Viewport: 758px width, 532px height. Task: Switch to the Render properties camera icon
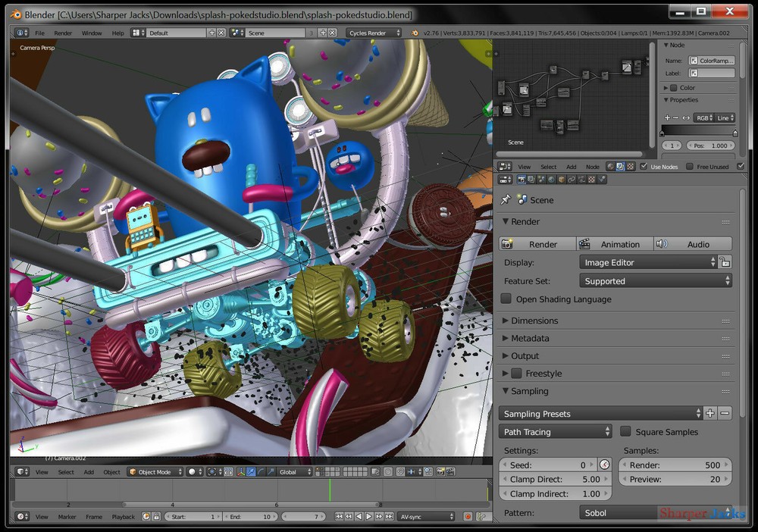click(x=522, y=180)
